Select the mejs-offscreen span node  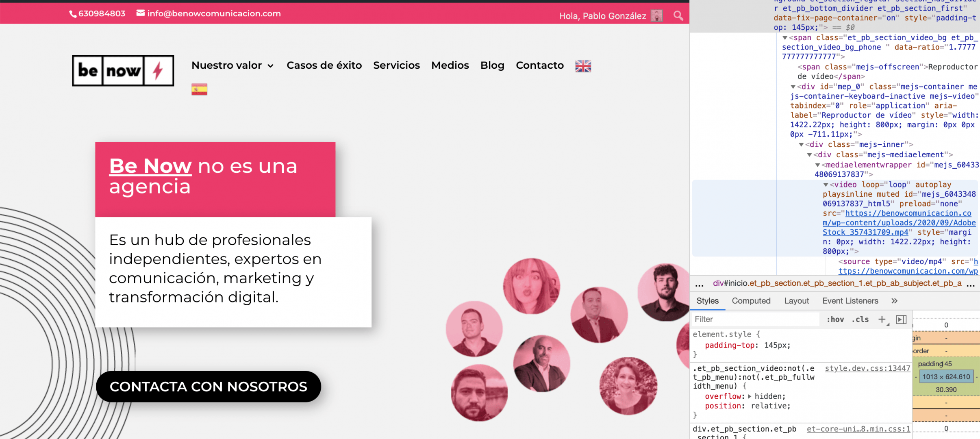887,72
